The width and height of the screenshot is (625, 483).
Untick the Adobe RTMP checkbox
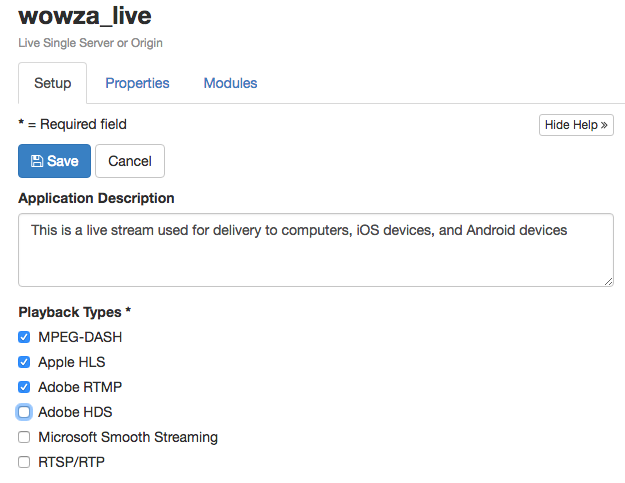pyautogui.click(x=24, y=387)
